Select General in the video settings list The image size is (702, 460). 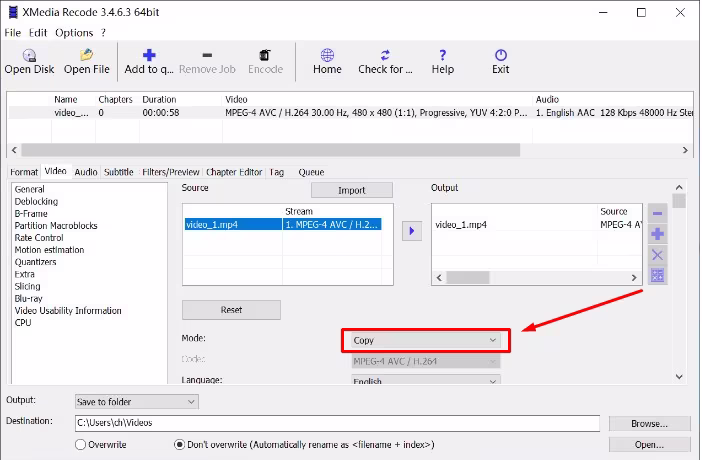click(30, 189)
